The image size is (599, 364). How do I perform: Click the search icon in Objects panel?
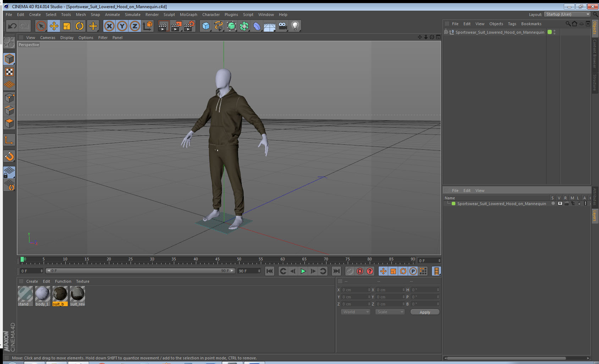click(568, 24)
